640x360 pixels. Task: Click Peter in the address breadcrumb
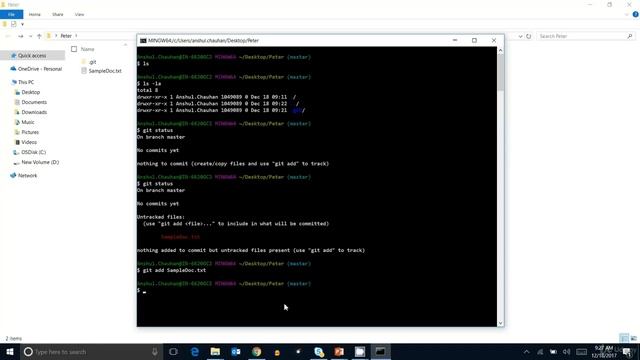point(66,36)
